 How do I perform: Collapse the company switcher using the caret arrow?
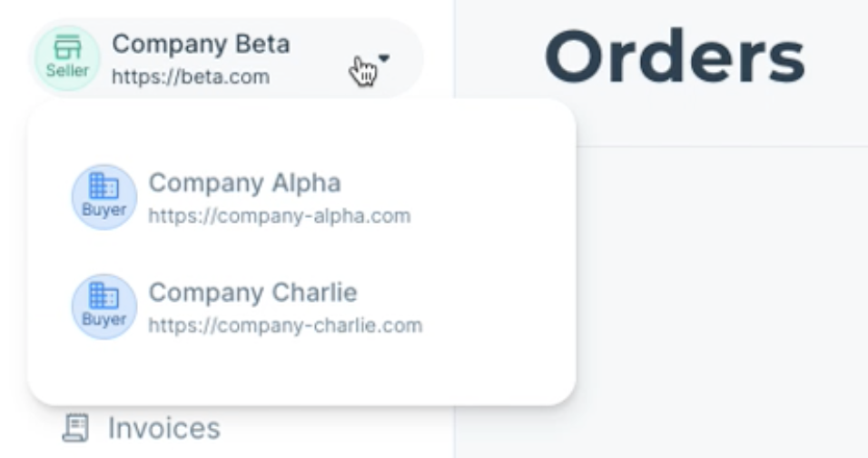[x=384, y=58]
